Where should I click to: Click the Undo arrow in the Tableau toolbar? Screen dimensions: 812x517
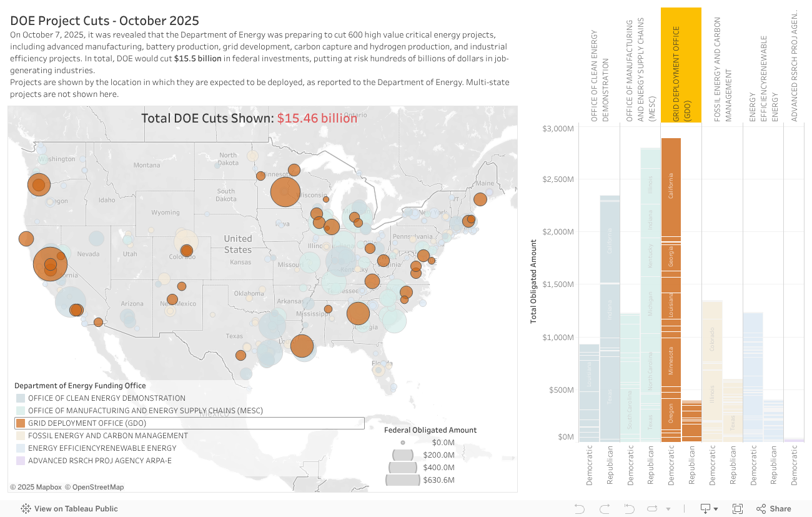coord(580,508)
